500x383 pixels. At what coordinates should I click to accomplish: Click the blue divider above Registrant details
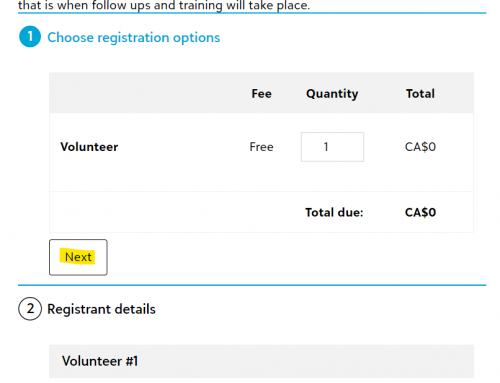(x=252, y=285)
